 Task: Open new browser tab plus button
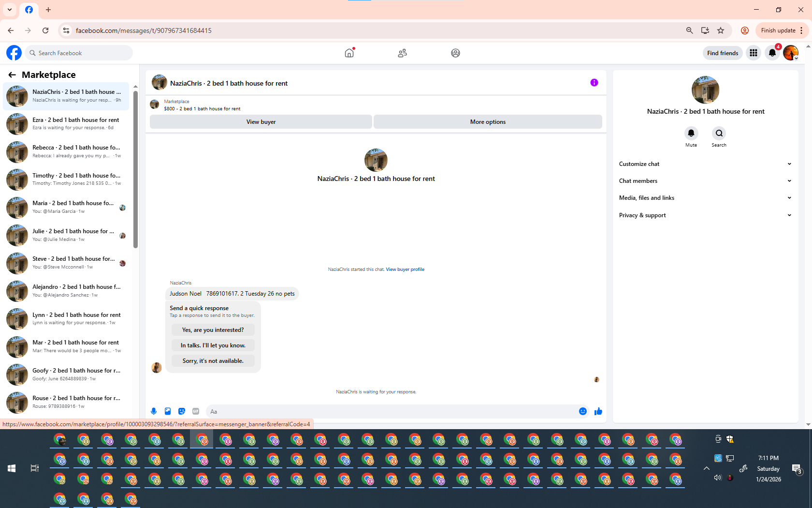[x=48, y=10]
